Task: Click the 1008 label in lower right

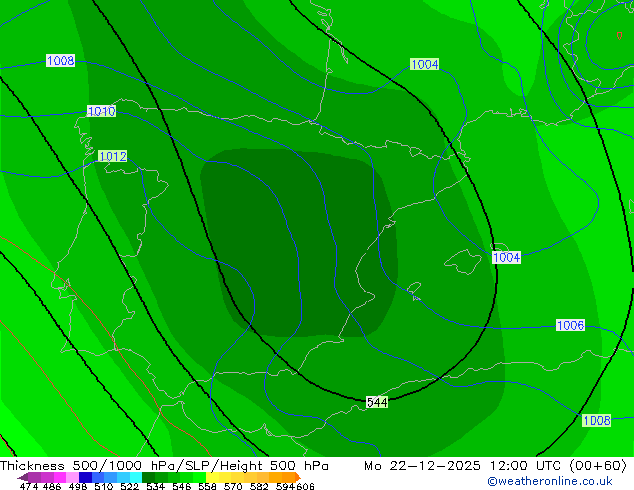Action: tap(596, 420)
